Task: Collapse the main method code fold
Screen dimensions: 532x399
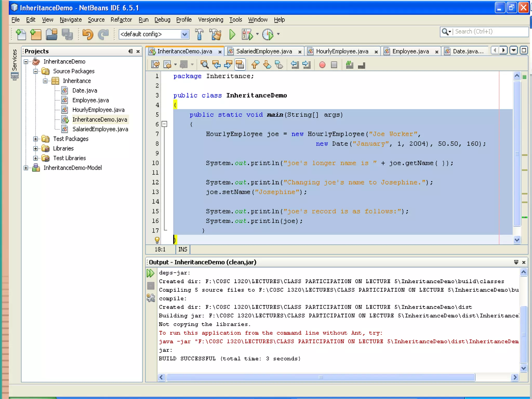Action: [164, 124]
